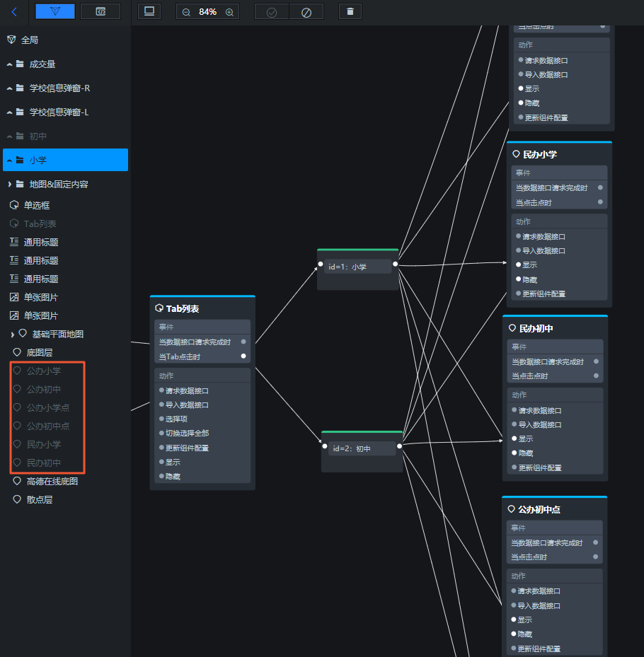The width and height of the screenshot is (644, 657).
Task: Expand the 基础平面地图 chevron
Action: (x=13, y=335)
